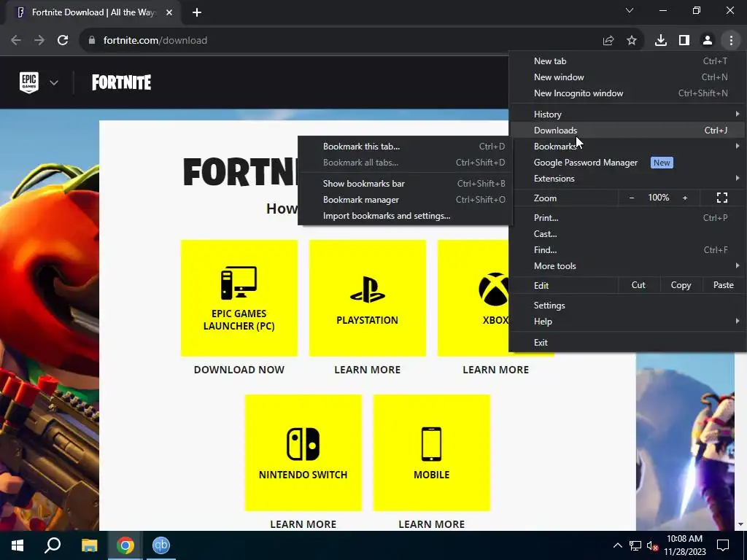
Task: Expand the History submenu
Action: (x=628, y=114)
